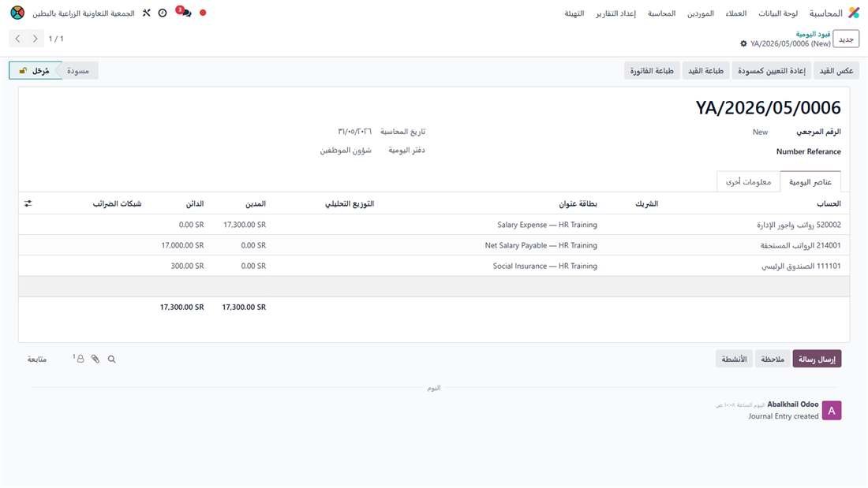Click الرقم المرجعي field value New
The width and height of the screenshot is (868, 488).
click(x=760, y=132)
